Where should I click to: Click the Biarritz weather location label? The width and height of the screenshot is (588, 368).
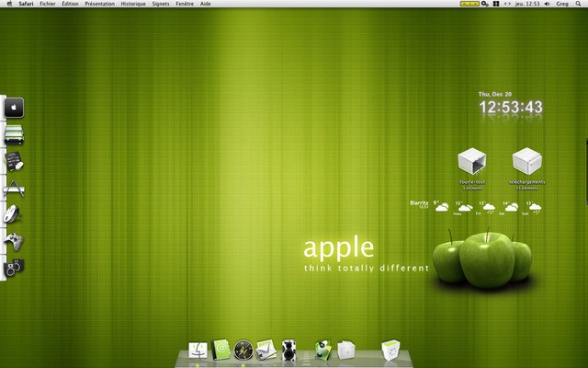click(x=419, y=203)
